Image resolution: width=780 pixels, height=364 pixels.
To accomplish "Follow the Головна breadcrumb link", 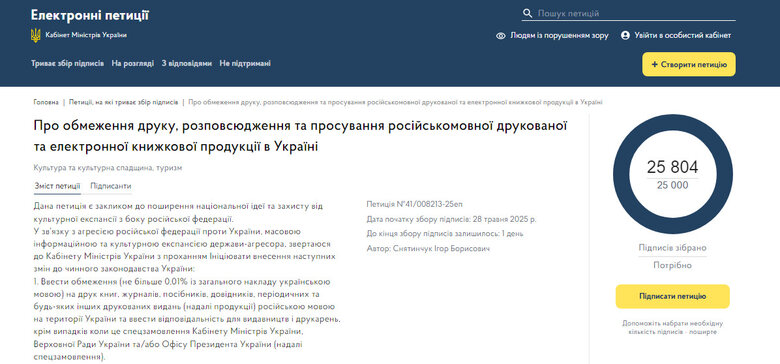I will pyautogui.click(x=46, y=102).
